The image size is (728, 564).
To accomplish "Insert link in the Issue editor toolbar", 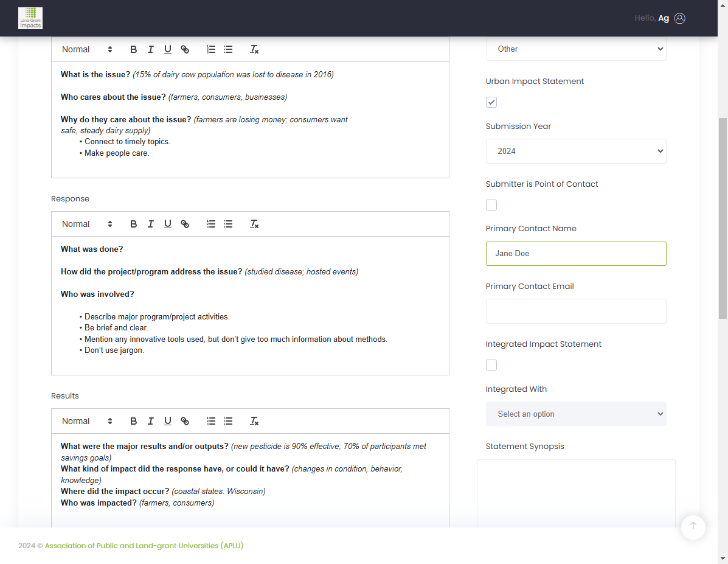I will point(185,49).
